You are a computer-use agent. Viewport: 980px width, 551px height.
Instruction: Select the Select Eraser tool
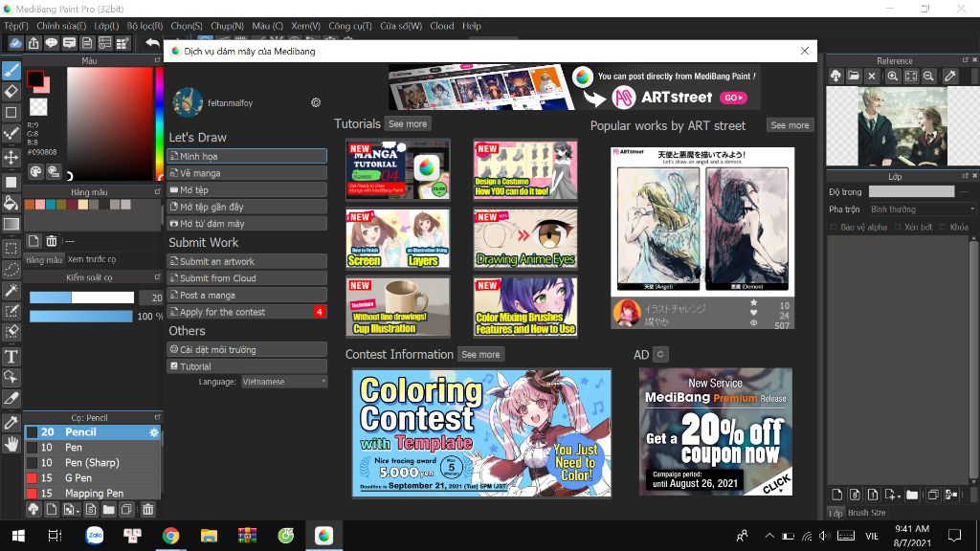(11, 332)
